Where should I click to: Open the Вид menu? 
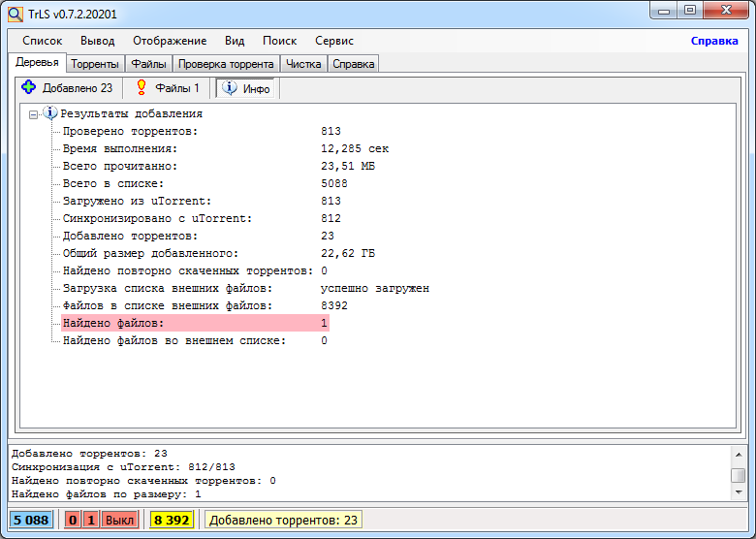pos(235,41)
